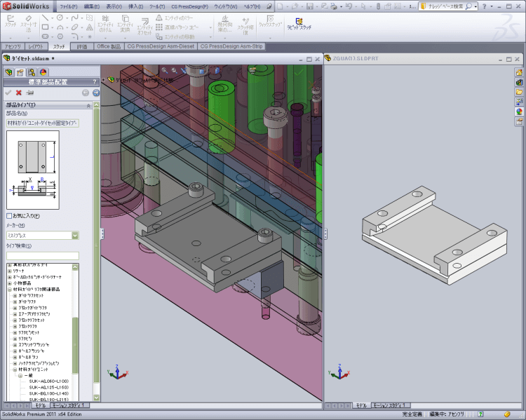Select SUK-A(L125-L160) in the tree
Screen dimensions: 526x420
click(48, 388)
